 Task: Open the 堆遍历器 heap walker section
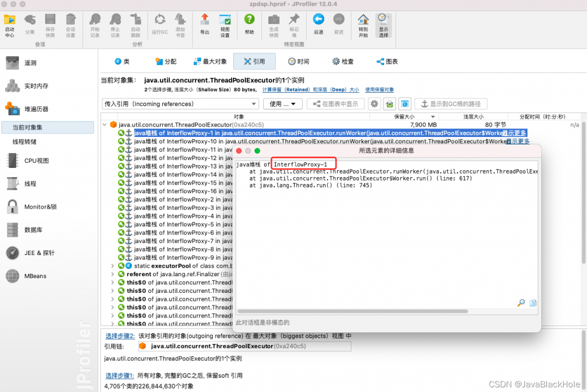(27, 109)
